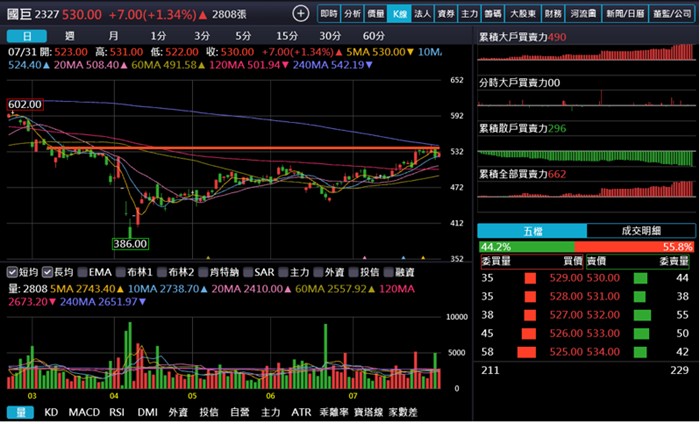Open the 即時 real-time view
700x424 pixels.
click(x=328, y=14)
